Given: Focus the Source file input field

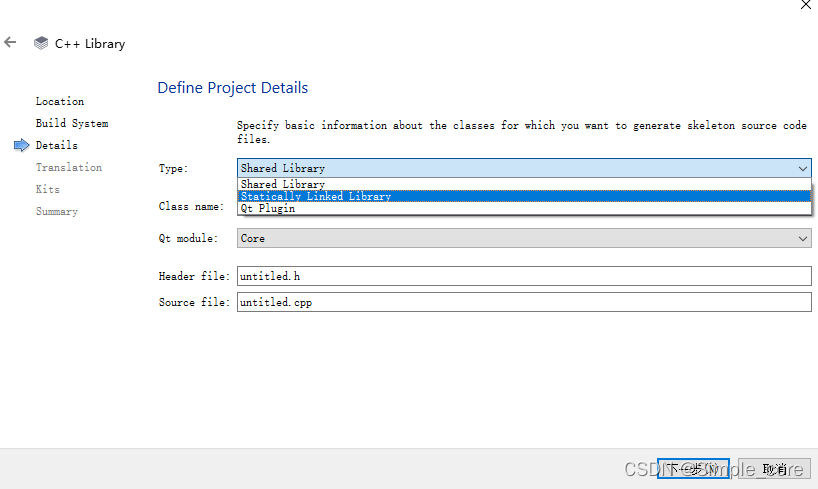Looking at the screenshot, I should 524,302.
